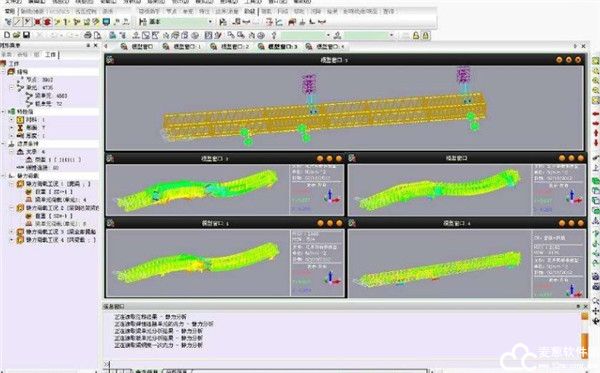Viewport: 600px width, 373px height.
Task: Open a project with the folder icon
Action: pos(16,35)
